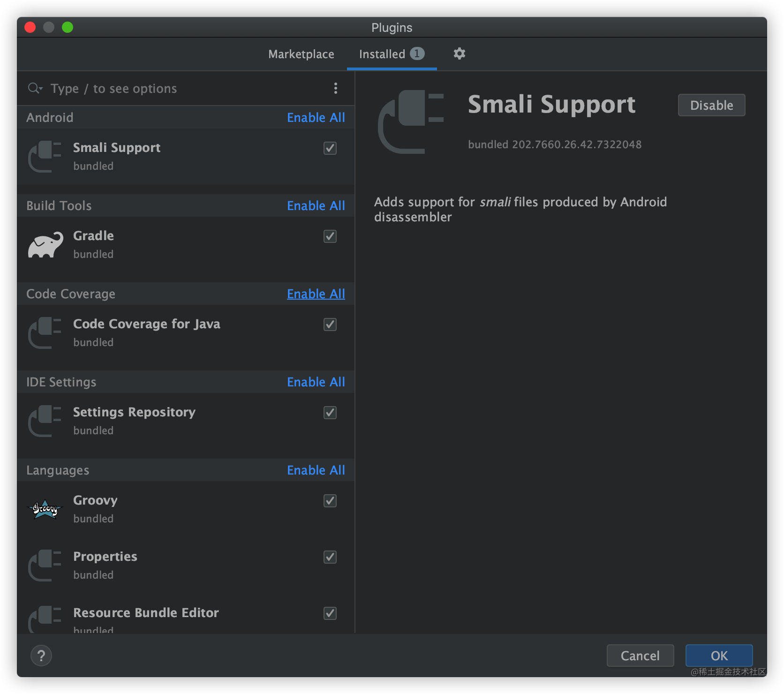This screenshot has width=784, height=694.
Task: Click the Properties plugin icon
Action: [x=45, y=565]
